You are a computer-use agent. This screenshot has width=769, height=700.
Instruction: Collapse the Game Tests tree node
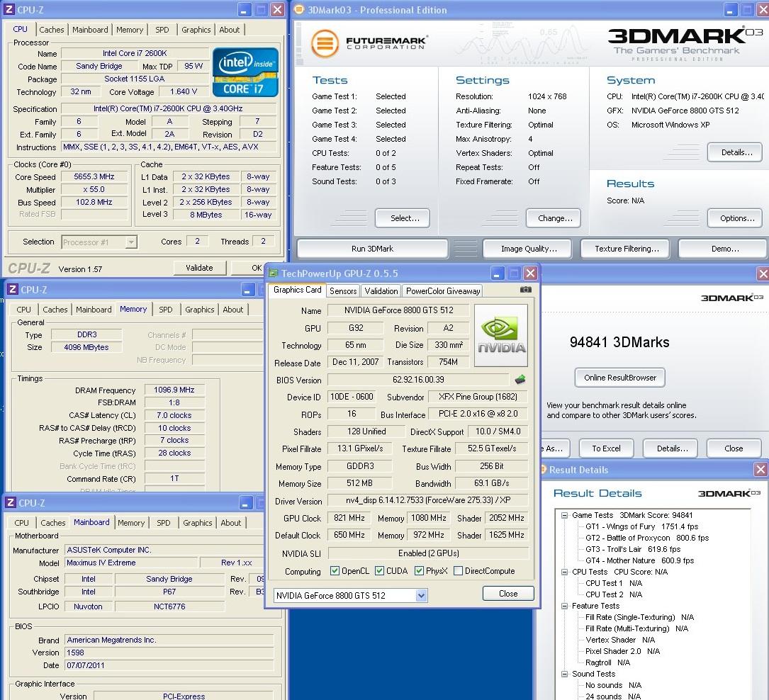pyautogui.click(x=564, y=515)
